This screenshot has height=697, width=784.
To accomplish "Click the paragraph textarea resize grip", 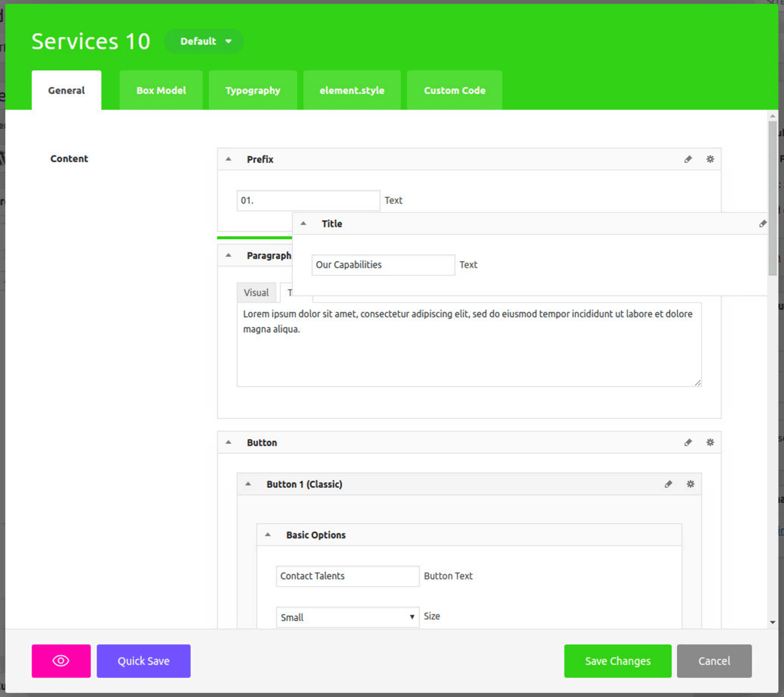I will [697, 383].
